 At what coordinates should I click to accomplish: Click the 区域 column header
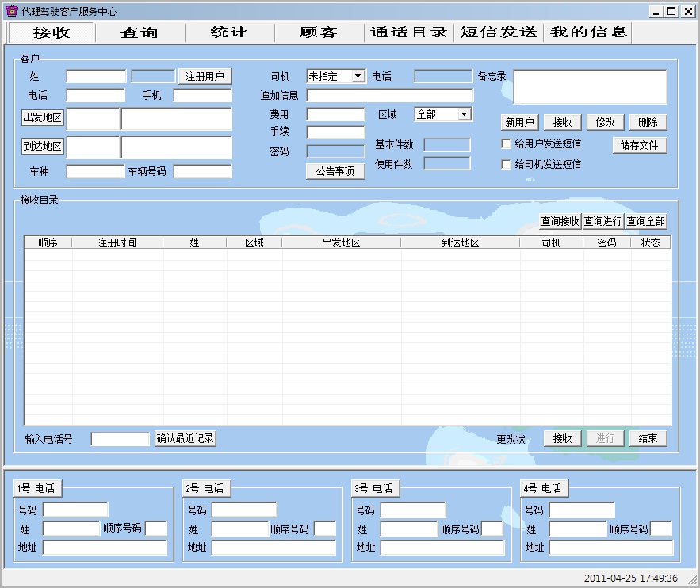(254, 242)
